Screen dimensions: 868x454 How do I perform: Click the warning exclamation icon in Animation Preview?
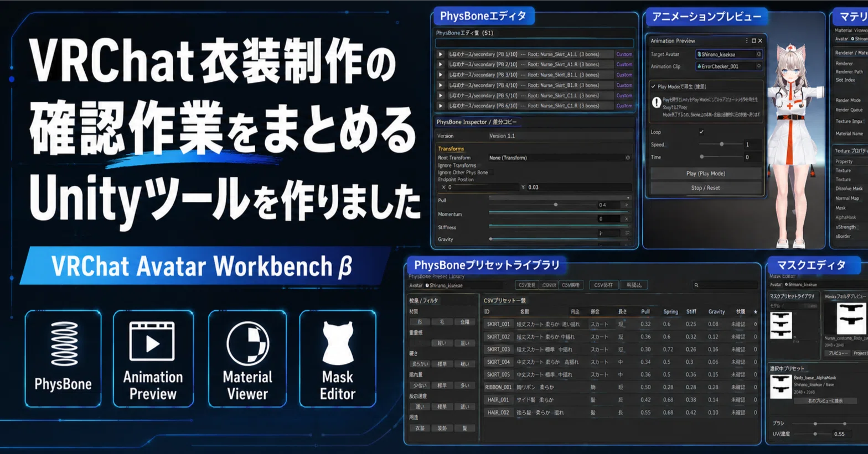[657, 102]
